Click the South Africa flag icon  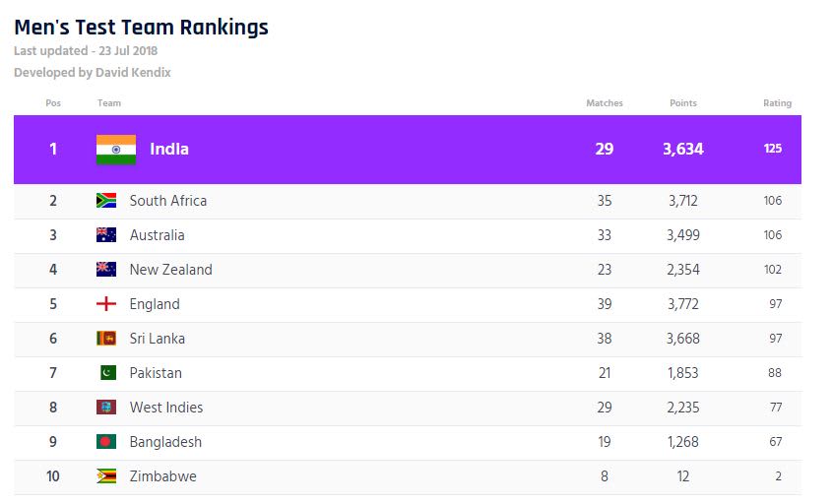click(x=106, y=201)
